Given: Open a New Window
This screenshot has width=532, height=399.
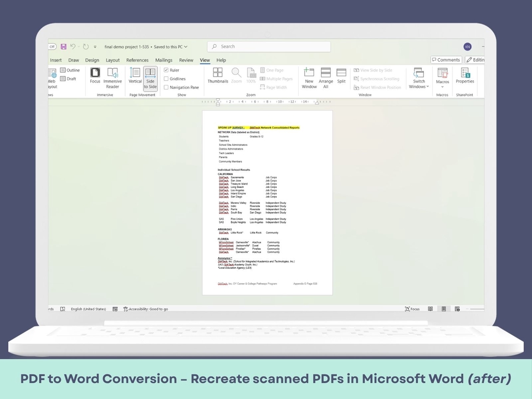Looking at the screenshot, I should (x=309, y=78).
